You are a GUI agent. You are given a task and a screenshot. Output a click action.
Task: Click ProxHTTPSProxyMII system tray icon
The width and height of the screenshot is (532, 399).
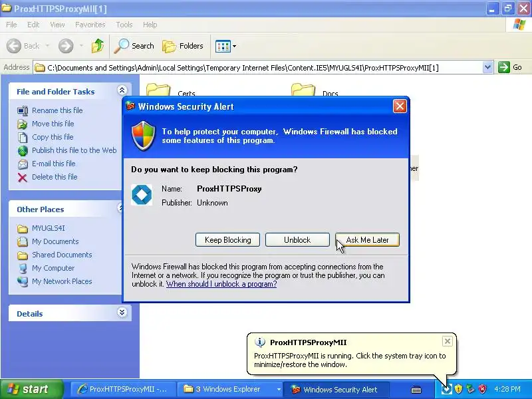[446, 389]
